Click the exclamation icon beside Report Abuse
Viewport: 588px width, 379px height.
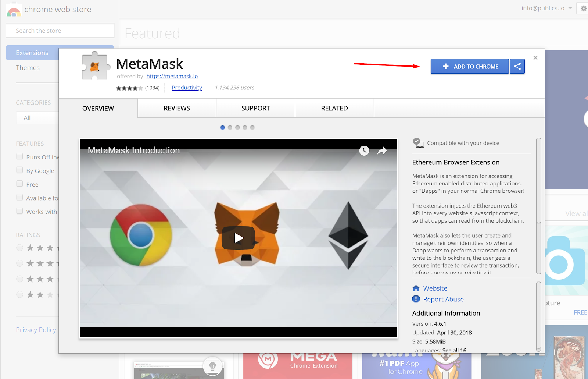tap(416, 299)
